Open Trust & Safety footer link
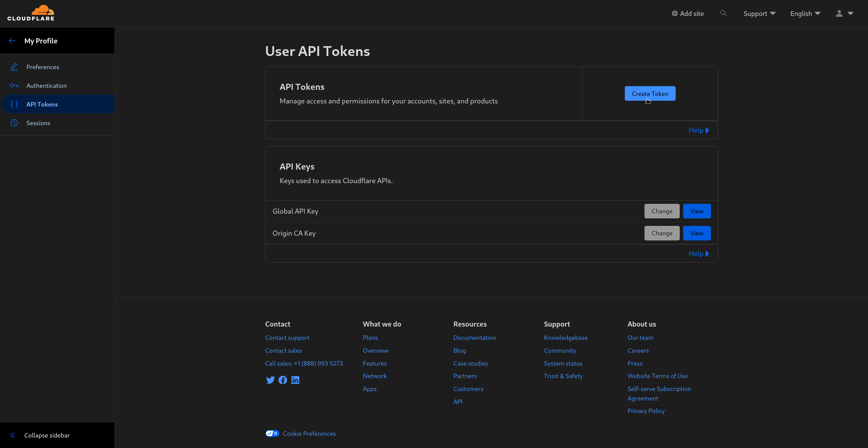Screen dimensions: 868x448 click(563, 376)
